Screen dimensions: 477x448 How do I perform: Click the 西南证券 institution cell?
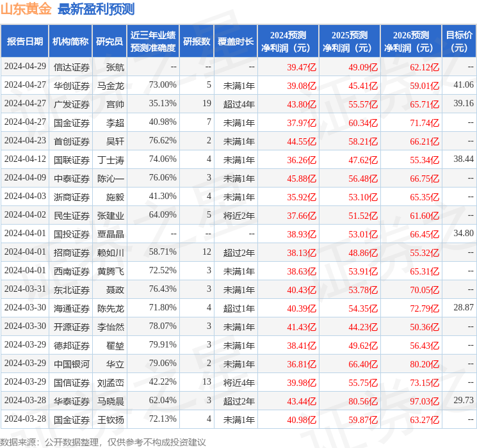click(72, 271)
